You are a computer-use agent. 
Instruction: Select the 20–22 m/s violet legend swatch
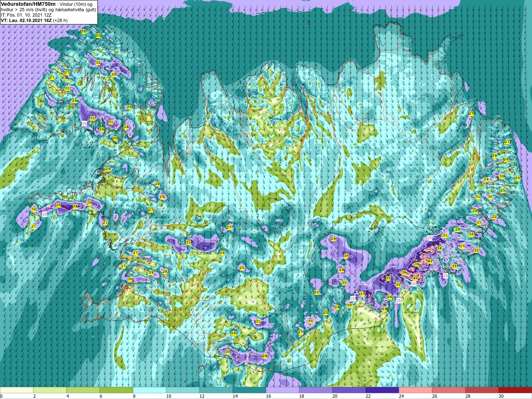coord(349,390)
